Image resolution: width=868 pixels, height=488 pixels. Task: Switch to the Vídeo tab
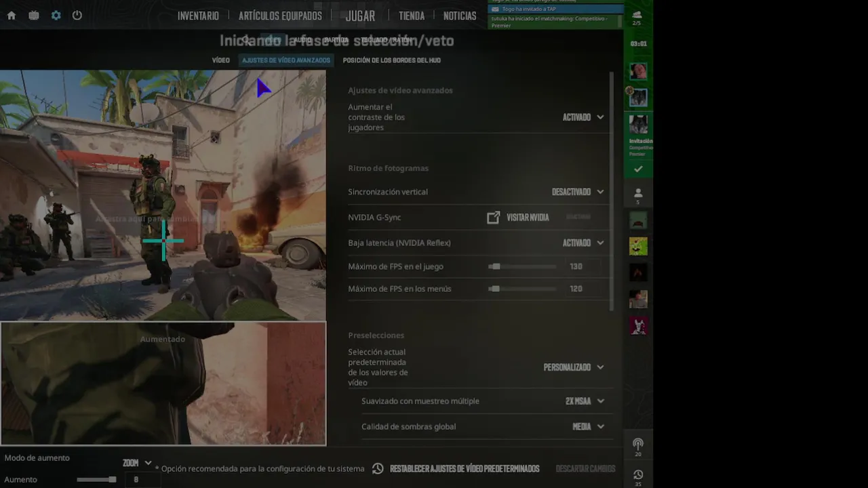point(221,60)
